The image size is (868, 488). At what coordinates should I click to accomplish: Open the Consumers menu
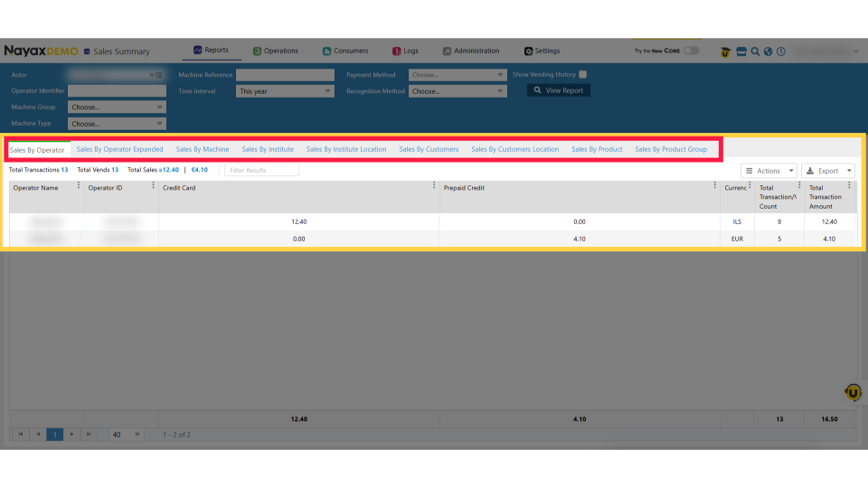[x=345, y=51]
